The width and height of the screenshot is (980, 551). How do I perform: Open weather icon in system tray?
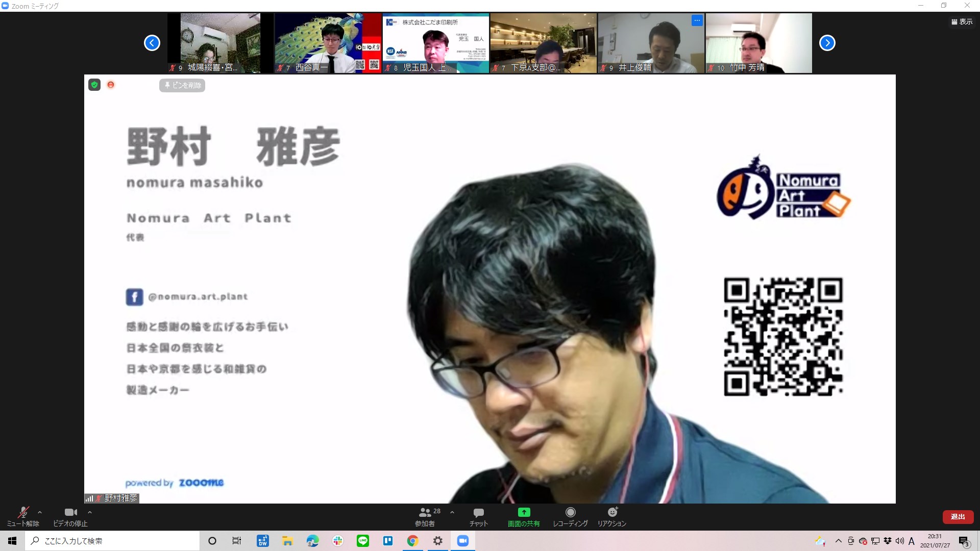tap(820, 541)
